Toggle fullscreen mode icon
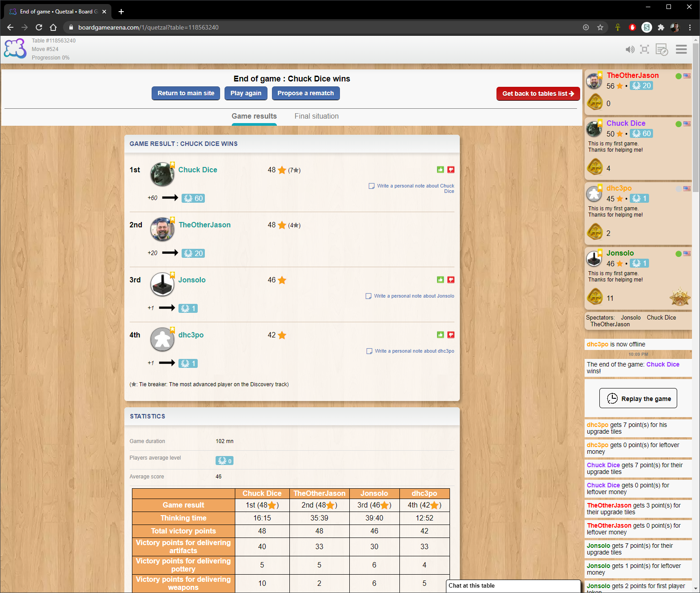Screen dimensions: 700x593 click(645, 49)
